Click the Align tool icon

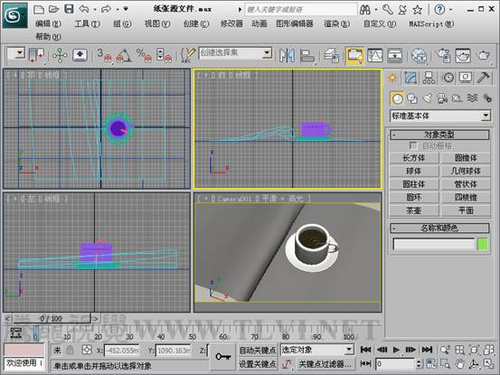(307, 55)
